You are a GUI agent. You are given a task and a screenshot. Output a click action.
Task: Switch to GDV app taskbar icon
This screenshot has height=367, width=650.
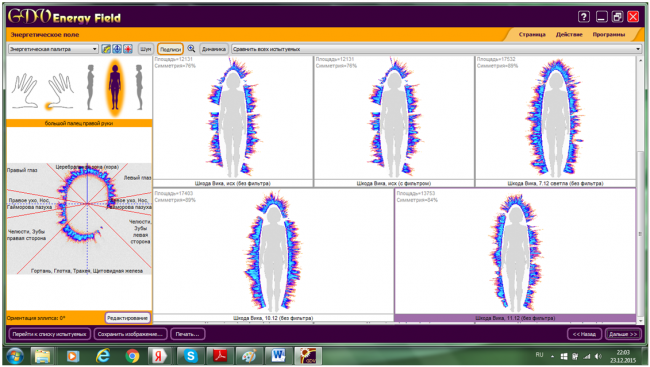(308, 356)
